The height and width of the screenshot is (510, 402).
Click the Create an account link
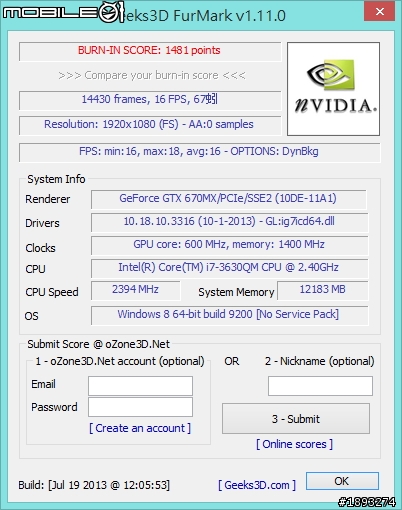click(140, 428)
